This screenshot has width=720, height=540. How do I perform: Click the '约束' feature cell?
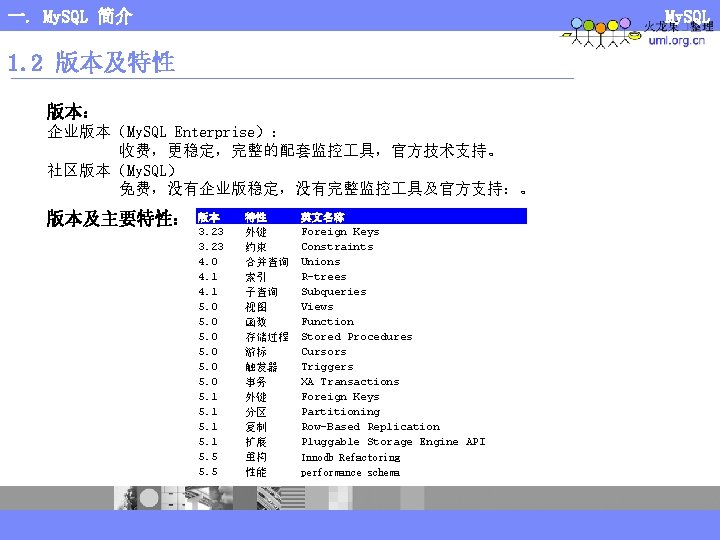point(256,247)
